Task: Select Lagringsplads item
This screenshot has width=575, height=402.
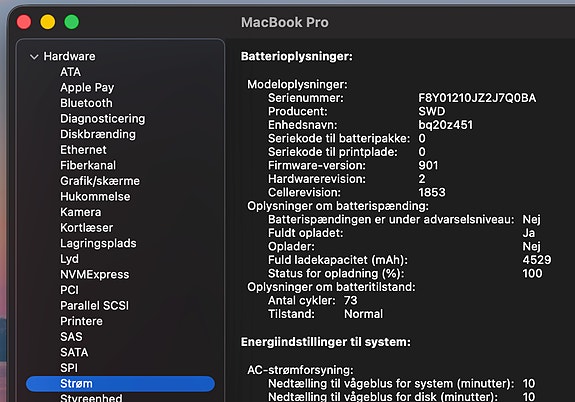Action: click(98, 244)
